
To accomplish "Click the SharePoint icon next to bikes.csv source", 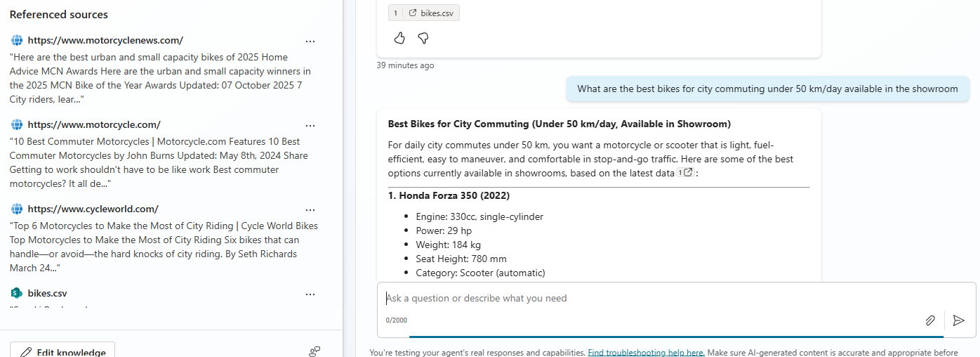I will (x=17, y=294).
